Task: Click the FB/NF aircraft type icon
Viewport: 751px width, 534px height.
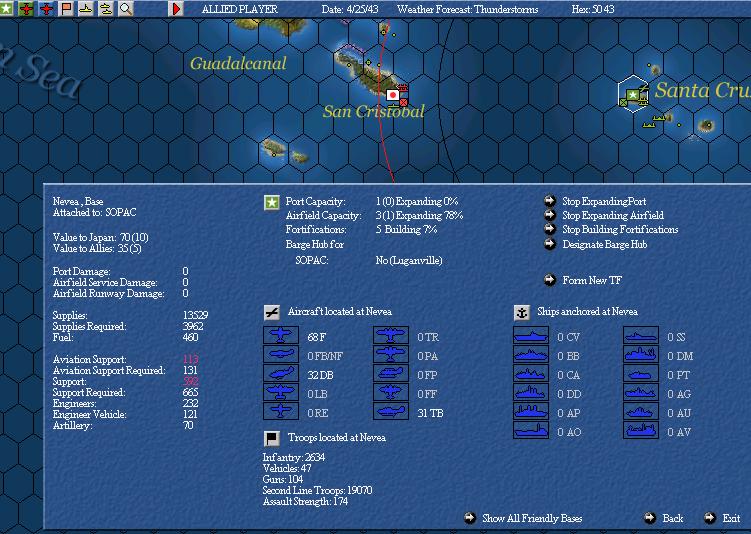Action: (x=281, y=354)
